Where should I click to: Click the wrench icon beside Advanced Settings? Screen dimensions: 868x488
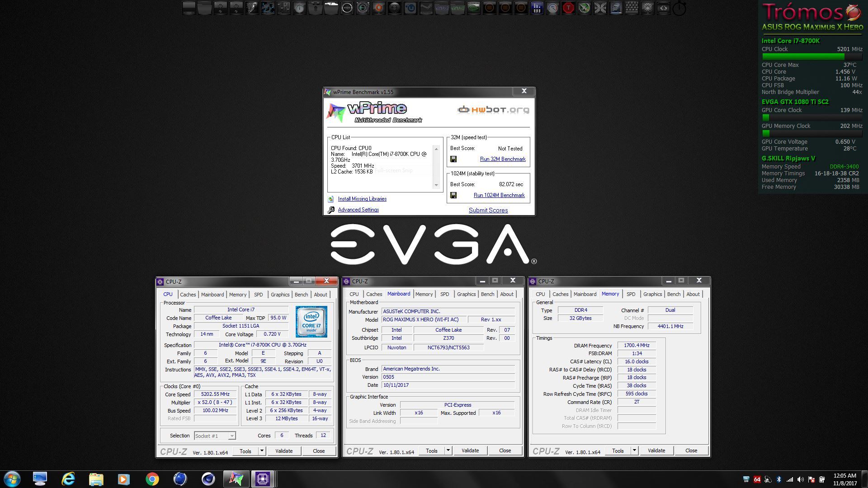(331, 210)
